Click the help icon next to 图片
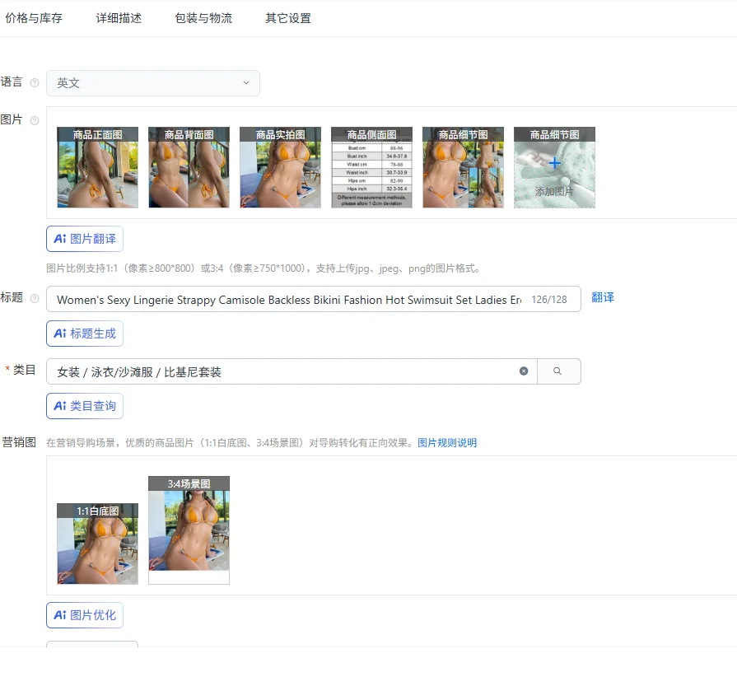 click(35, 120)
